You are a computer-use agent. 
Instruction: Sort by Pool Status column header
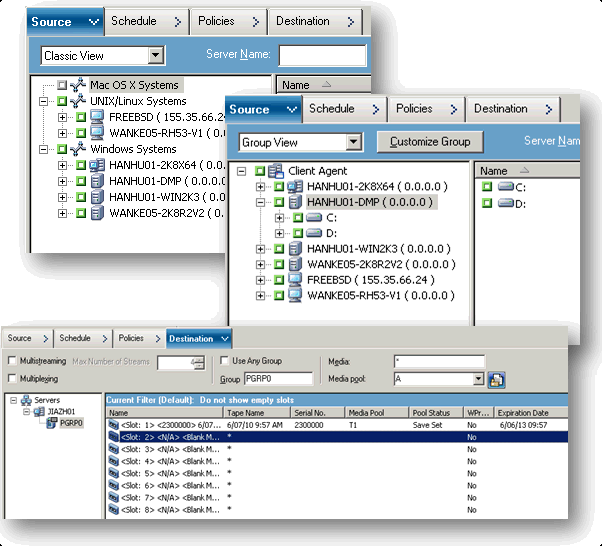pyautogui.click(x=436, y=413)
